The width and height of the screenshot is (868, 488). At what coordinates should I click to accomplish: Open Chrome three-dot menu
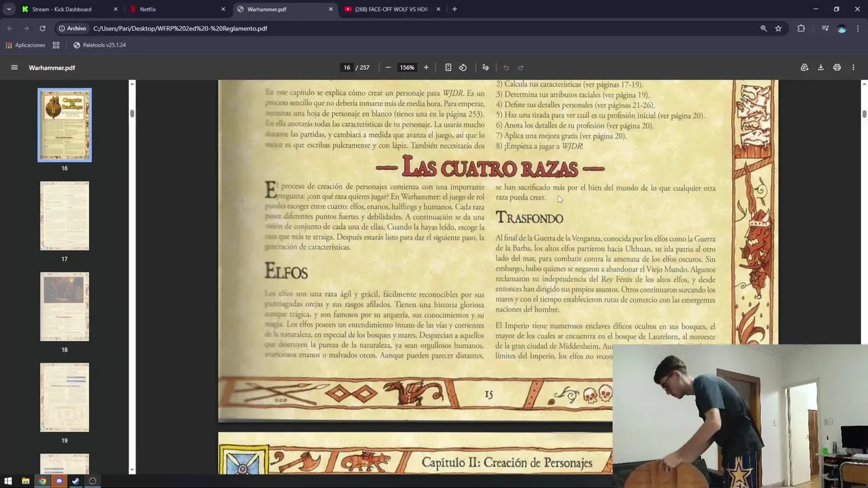coord(858,28)
